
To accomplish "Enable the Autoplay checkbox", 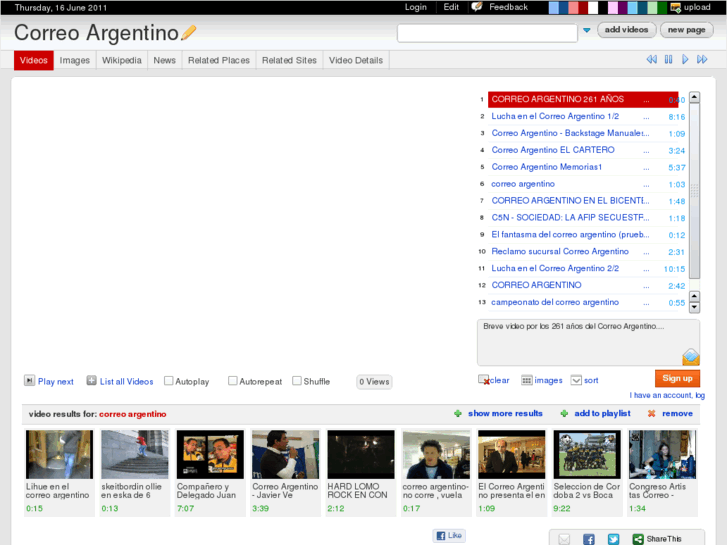I will pos(169,381).
